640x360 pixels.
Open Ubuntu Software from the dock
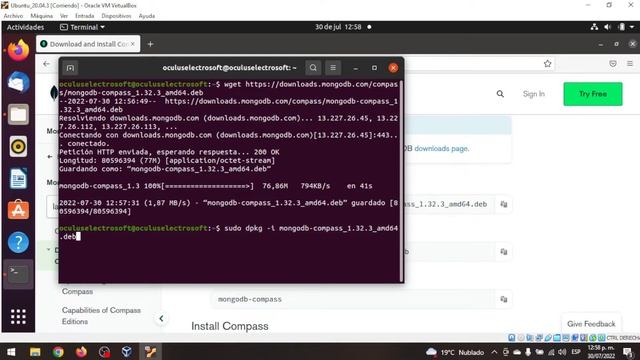pyautogui.click(x=18, y=210)
